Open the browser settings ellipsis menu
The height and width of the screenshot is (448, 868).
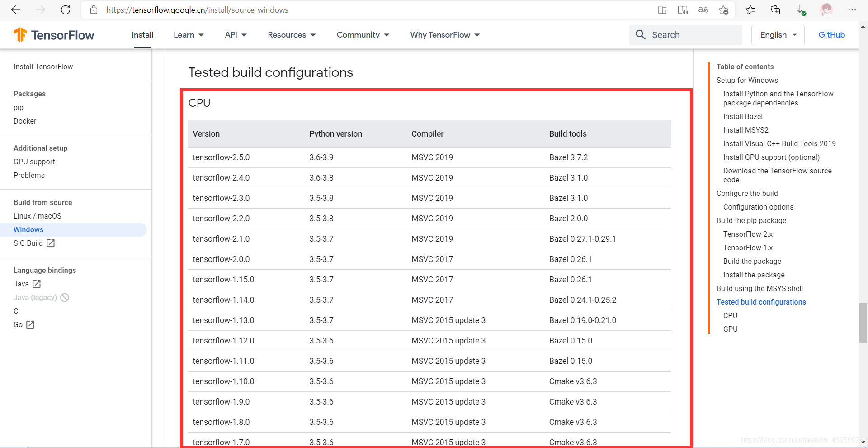point(852,10)
